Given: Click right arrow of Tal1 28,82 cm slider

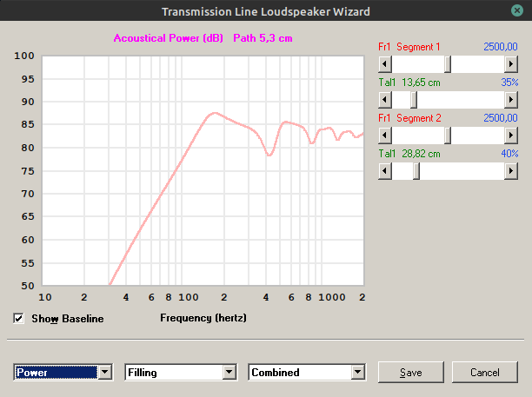Looking at the screenshot, I should pos(511,171).
